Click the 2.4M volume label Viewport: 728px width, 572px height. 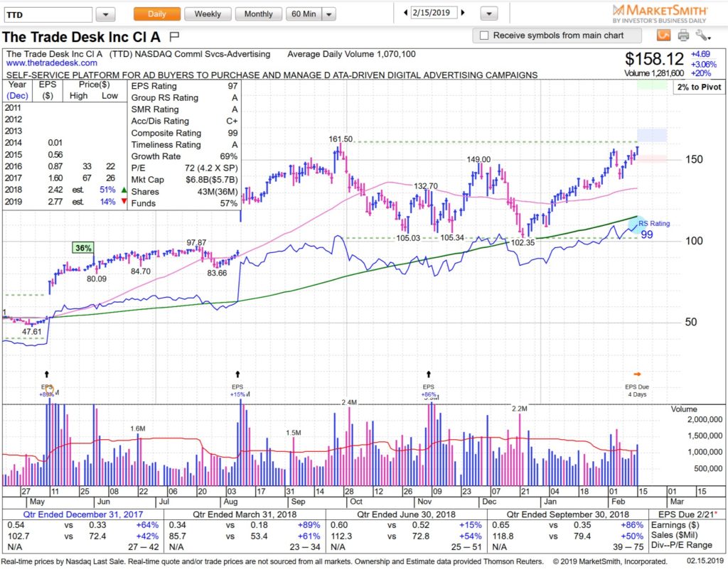(x=349, y=402)
